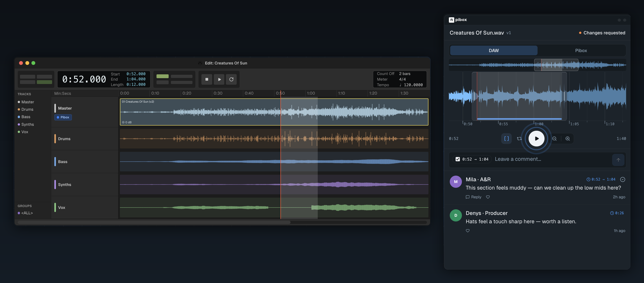
Task: Click the 1:00 mark on DAW ruler
Action: click(x=311, y=93)
